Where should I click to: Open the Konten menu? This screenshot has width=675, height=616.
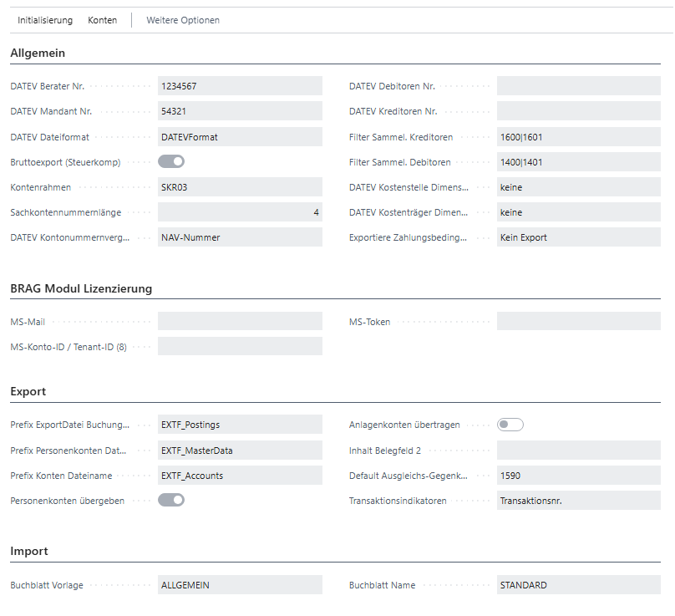102,20
